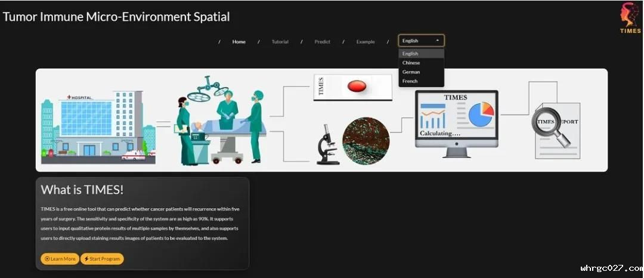
Task: Select English from language list
Action: tap(421, 54)
